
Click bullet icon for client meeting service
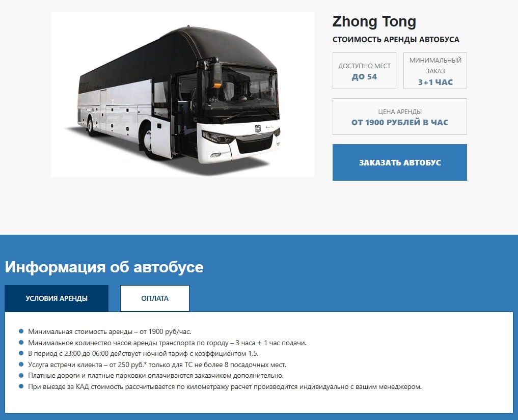click(21, 365)
